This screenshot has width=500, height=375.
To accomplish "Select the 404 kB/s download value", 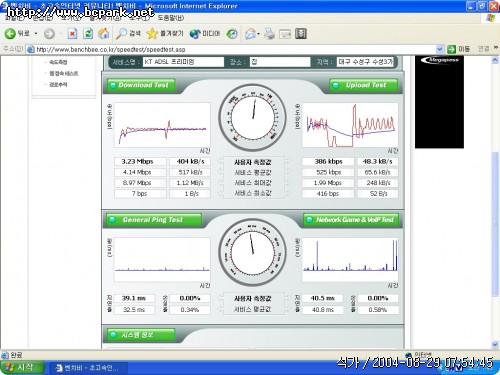I will coord(190,162).
